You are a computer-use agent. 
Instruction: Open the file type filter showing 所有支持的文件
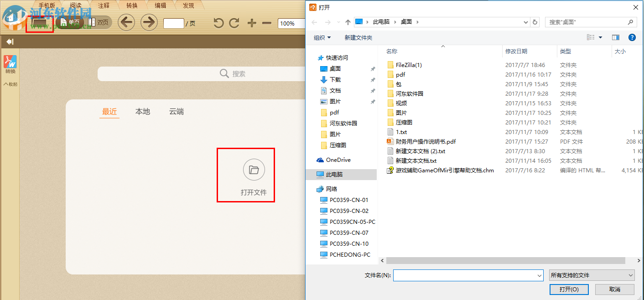(591, 275)
